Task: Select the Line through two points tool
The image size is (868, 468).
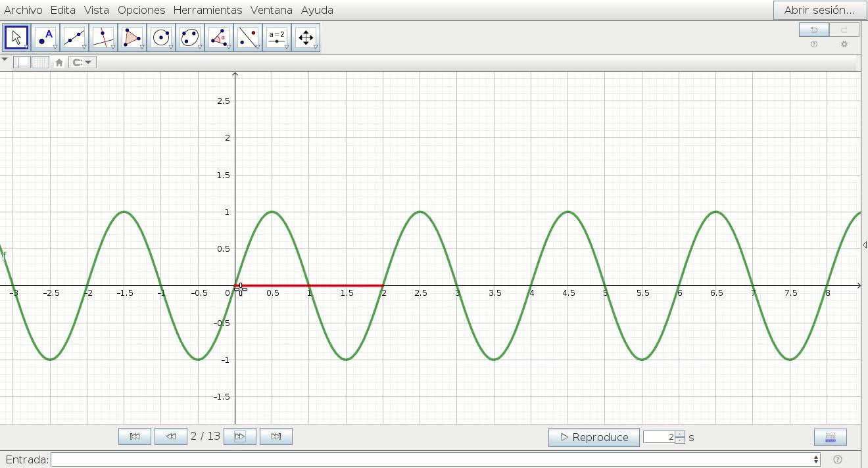Action: (x=74, y=37)
